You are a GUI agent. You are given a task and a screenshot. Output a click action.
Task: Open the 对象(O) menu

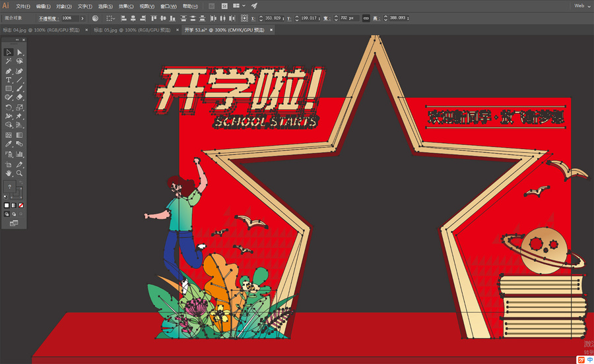pos(64,7)
